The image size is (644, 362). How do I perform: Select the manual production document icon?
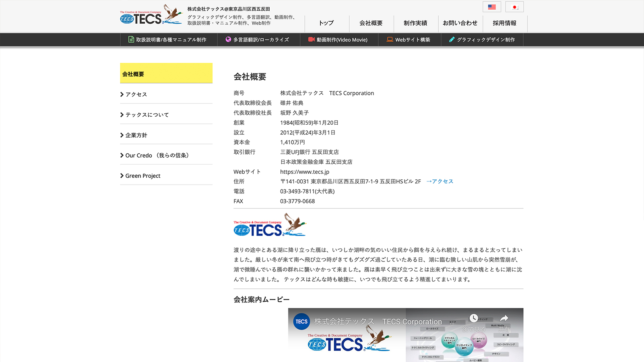(131, 39)
